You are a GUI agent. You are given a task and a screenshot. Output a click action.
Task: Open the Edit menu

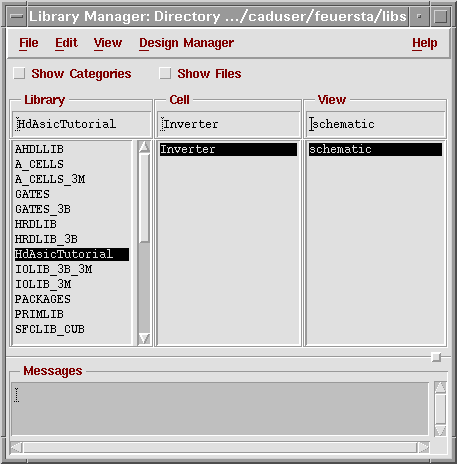66,43
